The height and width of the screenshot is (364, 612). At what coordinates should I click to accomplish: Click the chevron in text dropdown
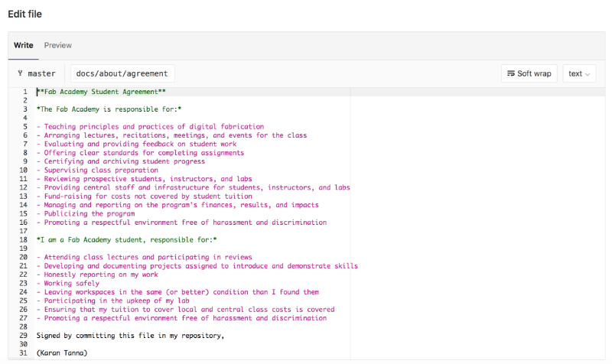(588, 74)
